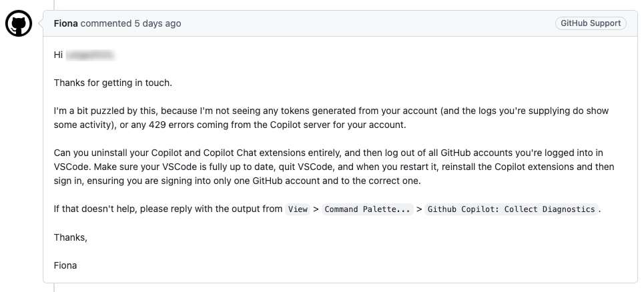The height and width of the screenshot is (292, 644).
Task: Open Fiona's profile from comment header
Action: (65, 23)
